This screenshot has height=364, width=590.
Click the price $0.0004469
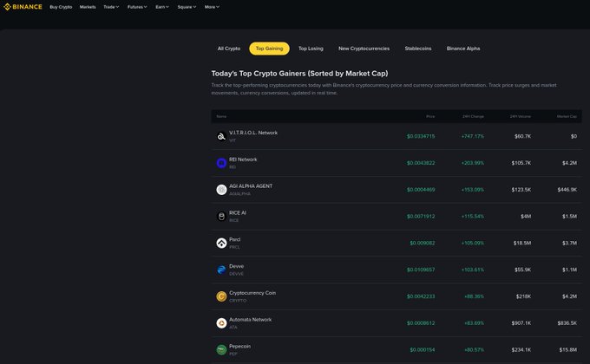(x=421, y=190)
